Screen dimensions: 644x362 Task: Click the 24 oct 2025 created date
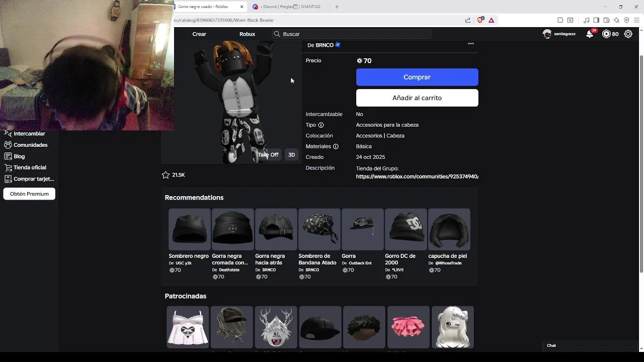tap(370, 157)
